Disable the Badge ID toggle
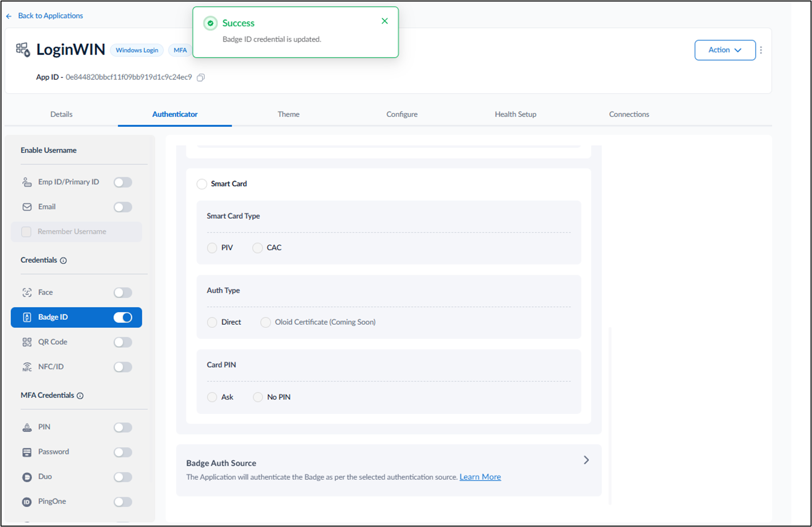The width and height of the screenshot is (812, 527). [x=123, y=317]
